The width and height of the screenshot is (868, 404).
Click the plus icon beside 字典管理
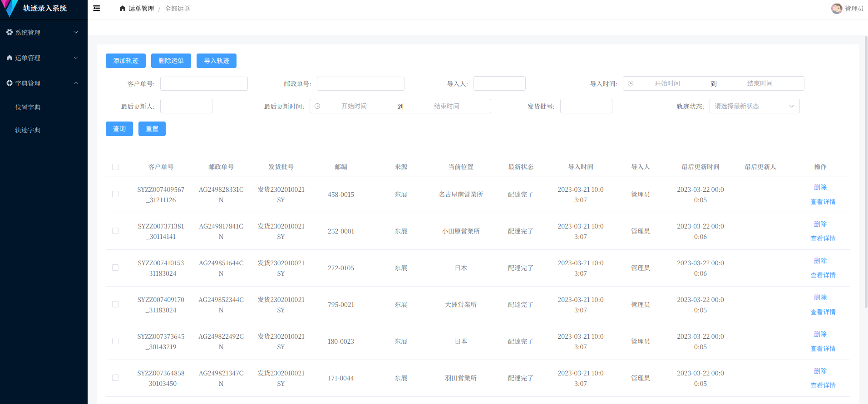pyautogui.click(x=10, y=83)
